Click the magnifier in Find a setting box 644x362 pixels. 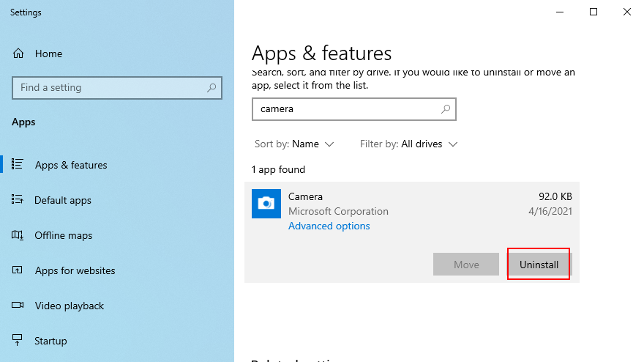[x=211, y=88]
